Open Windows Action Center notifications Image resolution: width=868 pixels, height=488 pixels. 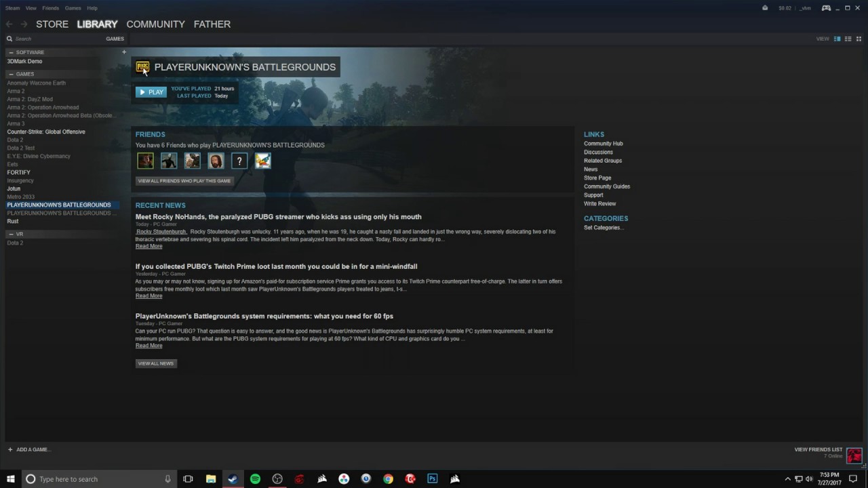point(853,479)
